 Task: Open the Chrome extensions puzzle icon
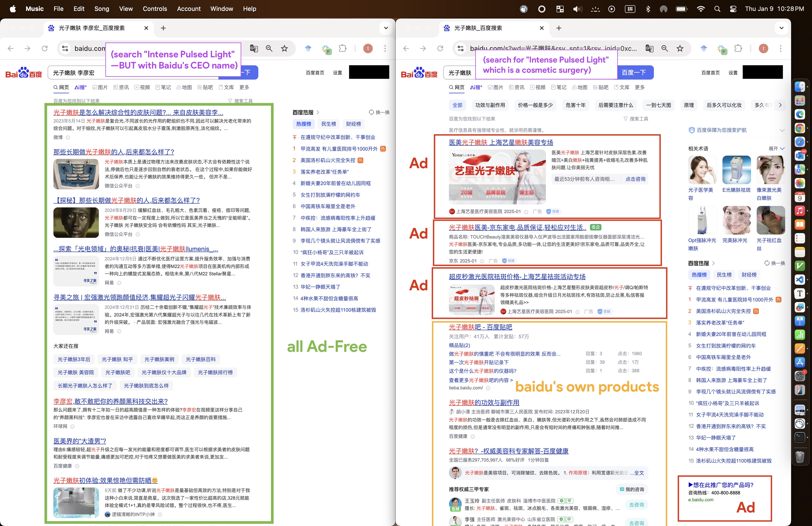[x=343, y=48]
